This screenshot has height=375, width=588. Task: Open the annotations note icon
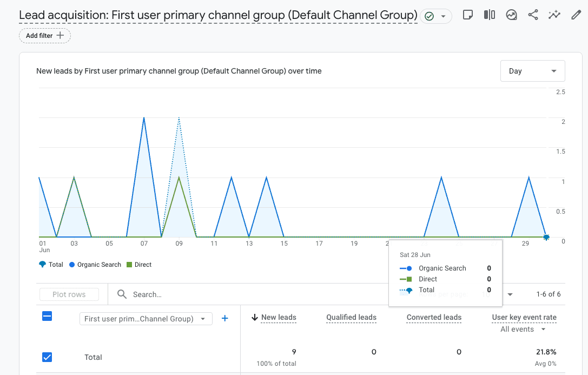468,15
